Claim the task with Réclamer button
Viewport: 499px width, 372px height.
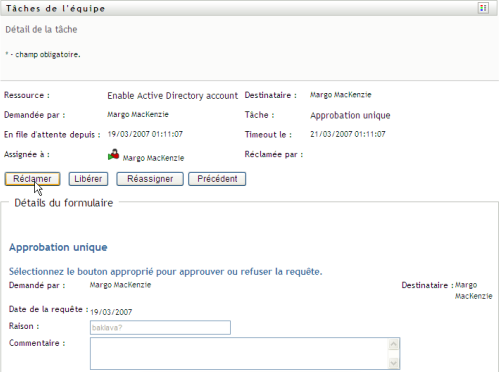[32, 179]
